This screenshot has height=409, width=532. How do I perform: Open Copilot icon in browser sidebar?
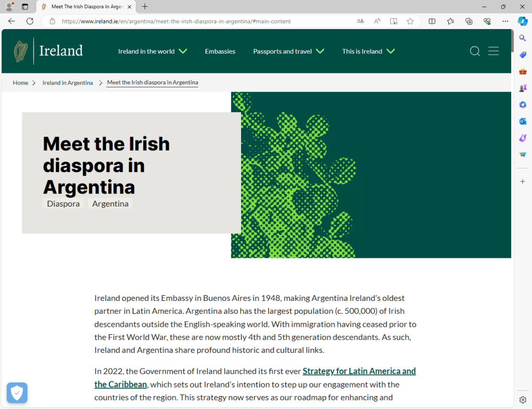tap(523, 21)
